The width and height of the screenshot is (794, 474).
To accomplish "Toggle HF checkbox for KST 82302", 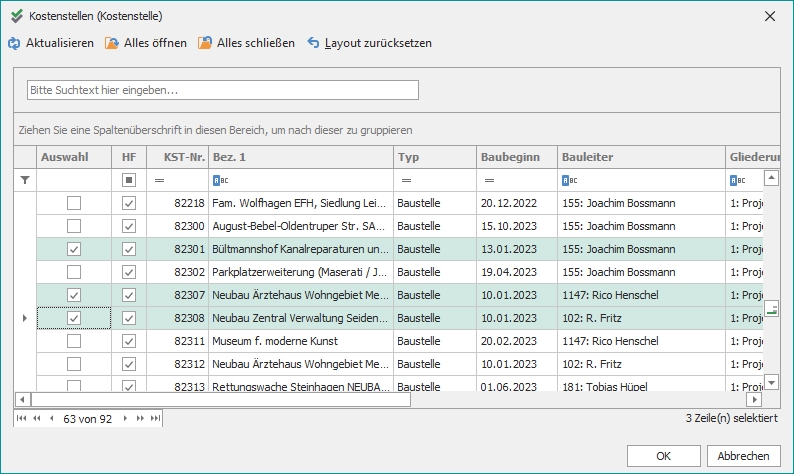I will pos(129,272).
